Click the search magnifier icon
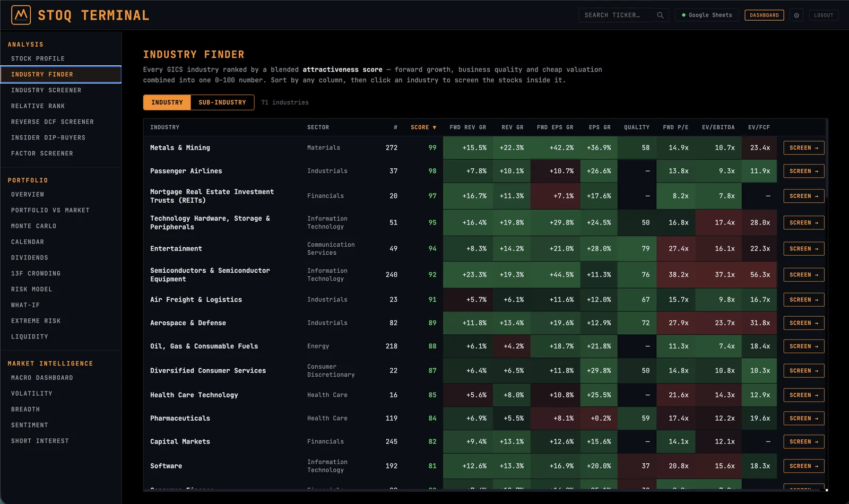The width and height of the screenshot is (849, 504). [x=660, y=15]
